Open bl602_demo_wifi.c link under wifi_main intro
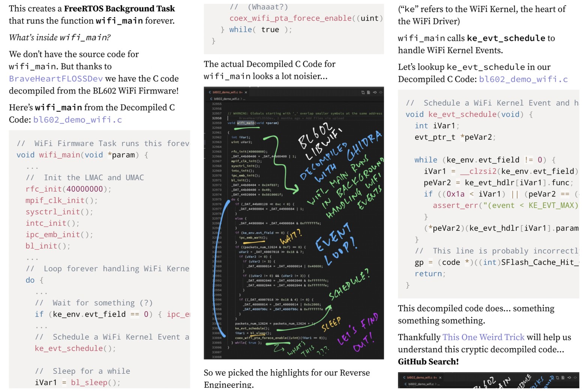 pyautogui.click(x=77, y=120)
